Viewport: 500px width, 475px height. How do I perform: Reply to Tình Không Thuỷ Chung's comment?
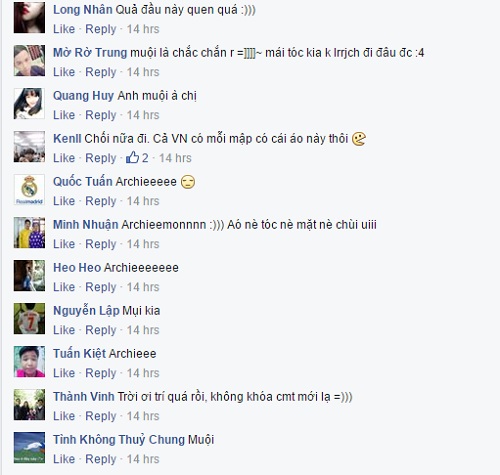[101, 459]
